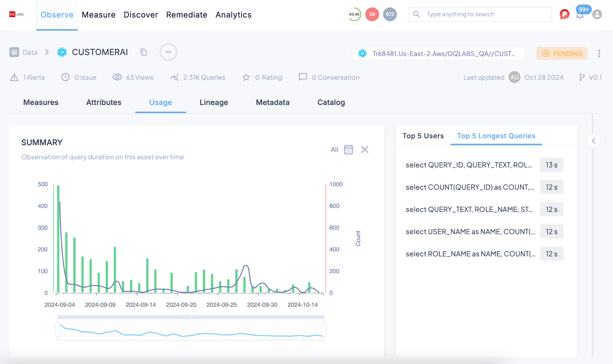Click the alerts warning triangle icon

pos(14,78)
